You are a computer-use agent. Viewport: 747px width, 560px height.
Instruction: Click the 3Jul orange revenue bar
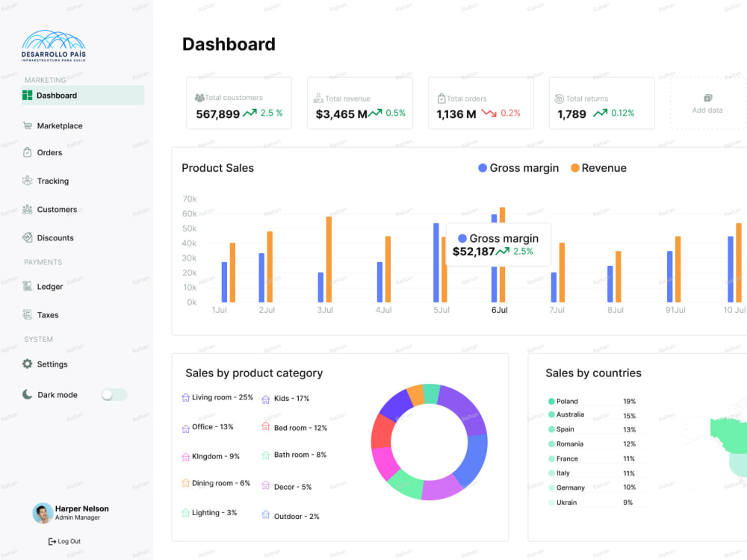[329, 260]
